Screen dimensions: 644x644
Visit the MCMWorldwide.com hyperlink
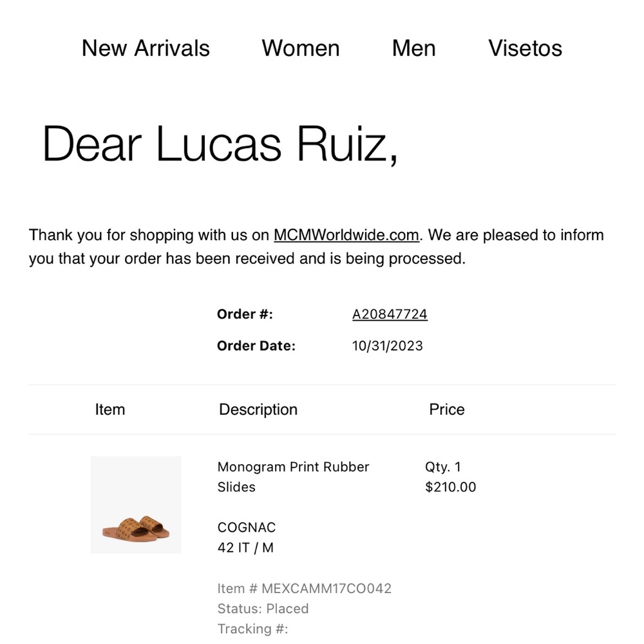click(x=346, y=235)
